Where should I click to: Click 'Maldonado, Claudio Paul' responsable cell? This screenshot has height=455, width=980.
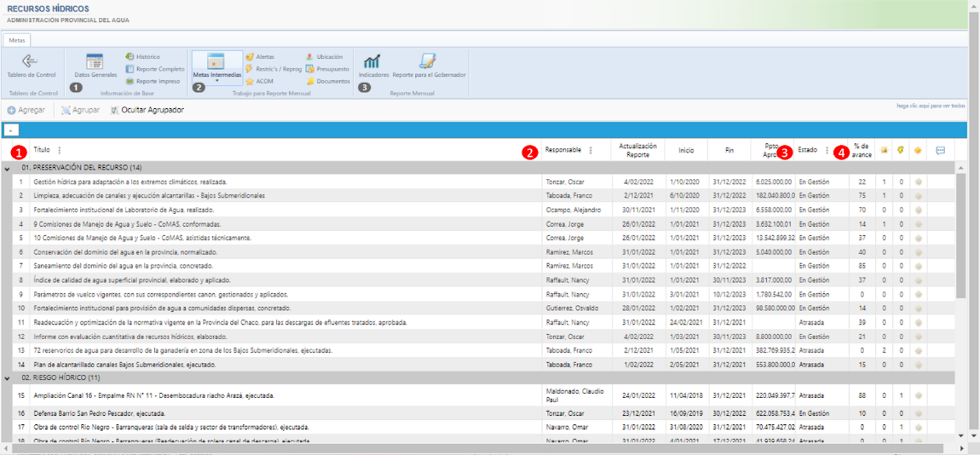[576, 395]
